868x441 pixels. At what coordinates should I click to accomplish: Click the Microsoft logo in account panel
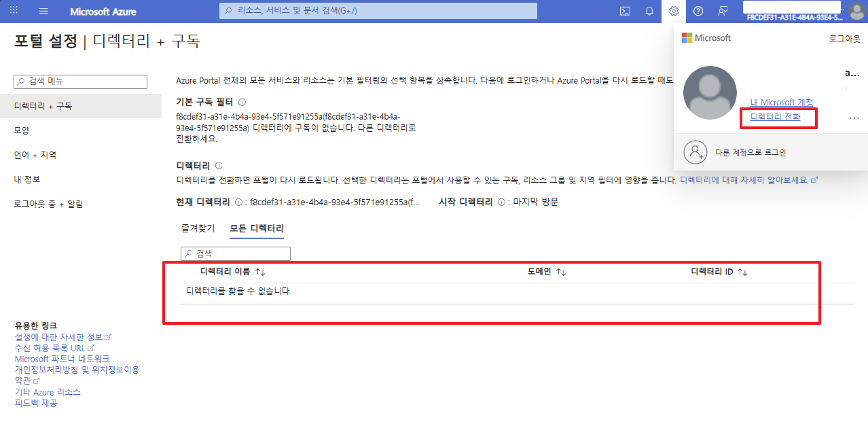(706, 38)
